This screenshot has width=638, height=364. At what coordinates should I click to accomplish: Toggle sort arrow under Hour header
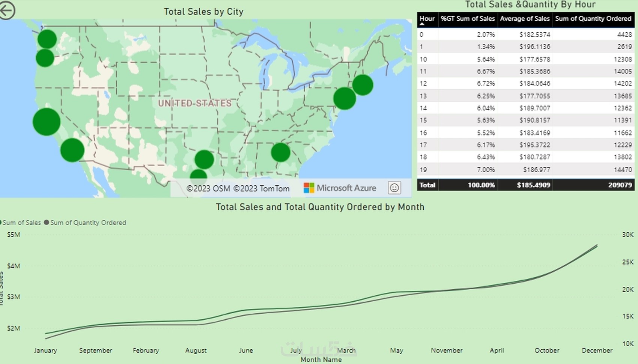coord(422,24)
